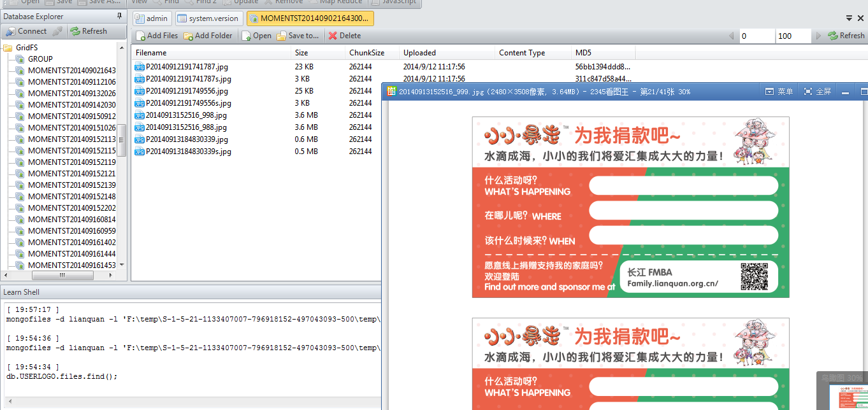Choose MOMENTST201409152113 tree node

coord(66,139)
